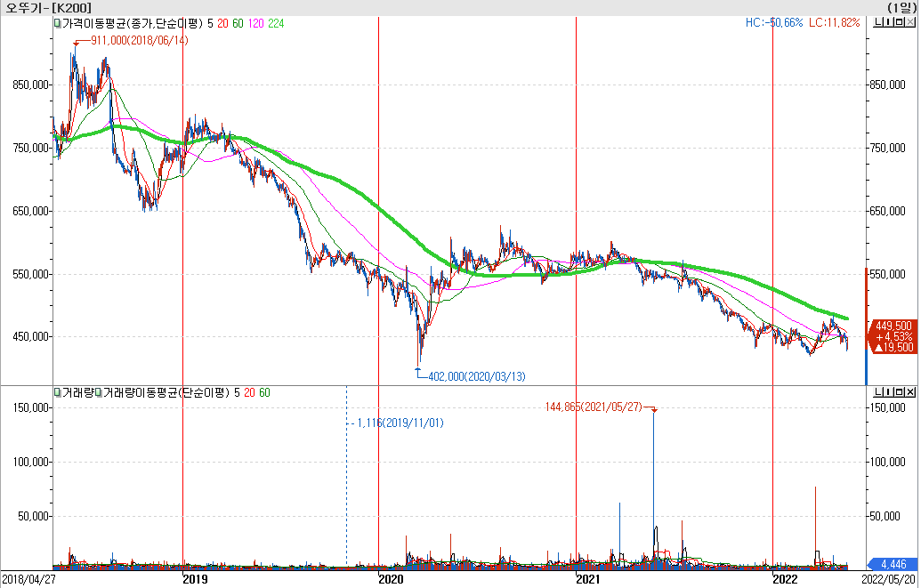Image resolution: width=921 pixels, height=588 pixels.
Task: Click the price moving average legend icon
Action: 57,23
